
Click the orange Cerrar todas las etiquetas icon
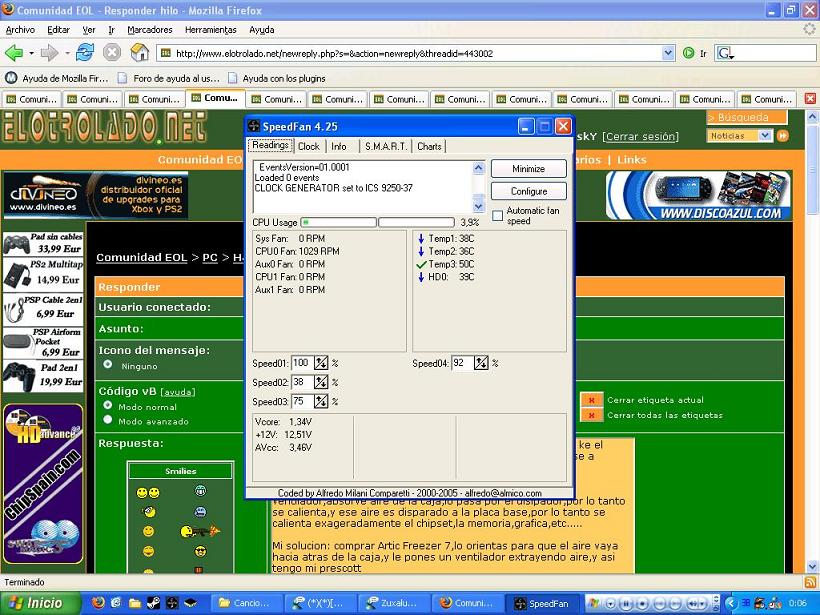[x=591, y=415]
